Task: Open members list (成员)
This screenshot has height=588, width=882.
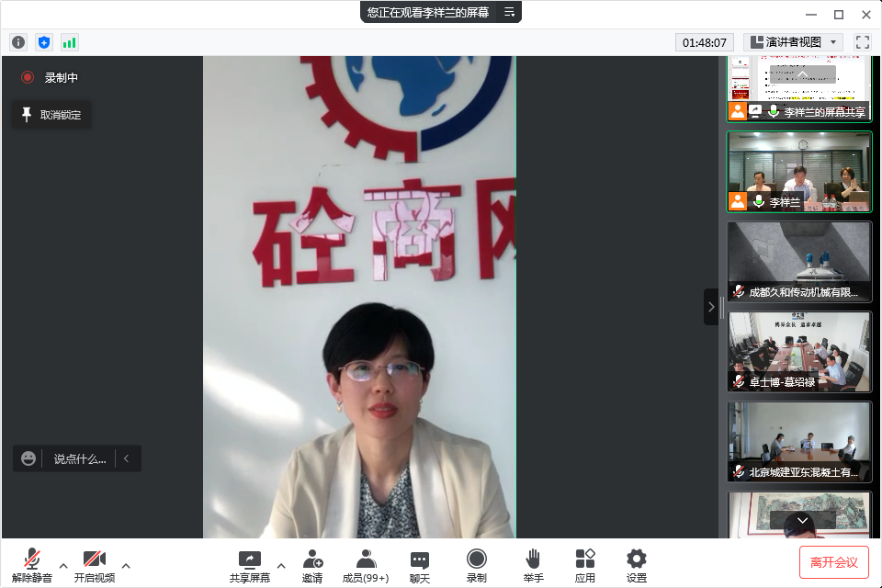Action: (366, 565)
